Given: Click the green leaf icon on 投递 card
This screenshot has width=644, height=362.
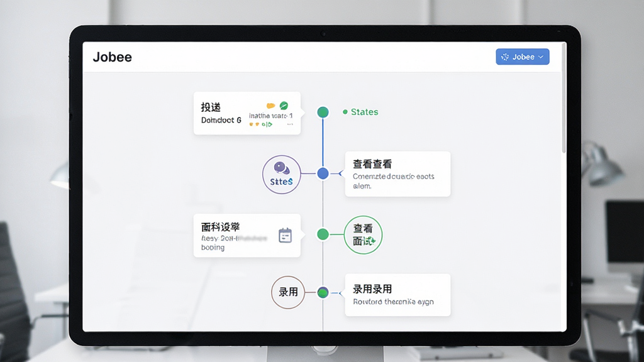Looking at the screenshot, I should click(284, 106).
